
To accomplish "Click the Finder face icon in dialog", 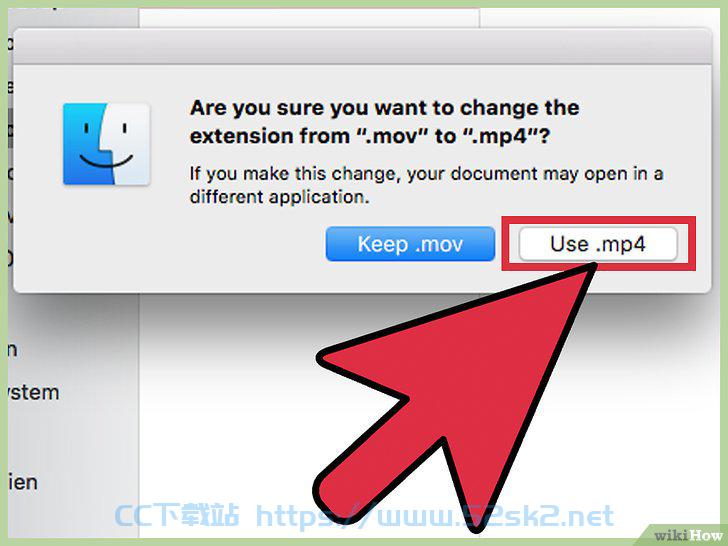I will pyautogui.click(x=106, y=144).
